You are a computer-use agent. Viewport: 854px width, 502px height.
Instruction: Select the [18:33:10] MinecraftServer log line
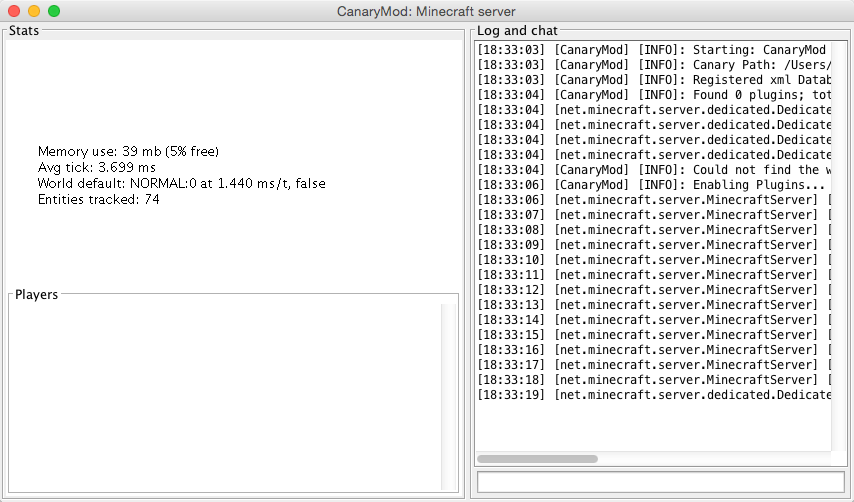(654, 260)
